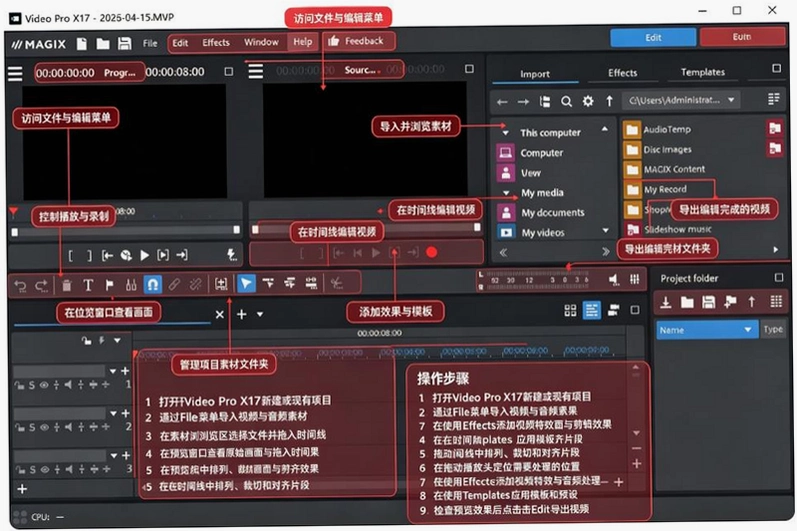Solo track 1 with the S button
Viewport: 797px width, 531px height.
click(32, 385)
